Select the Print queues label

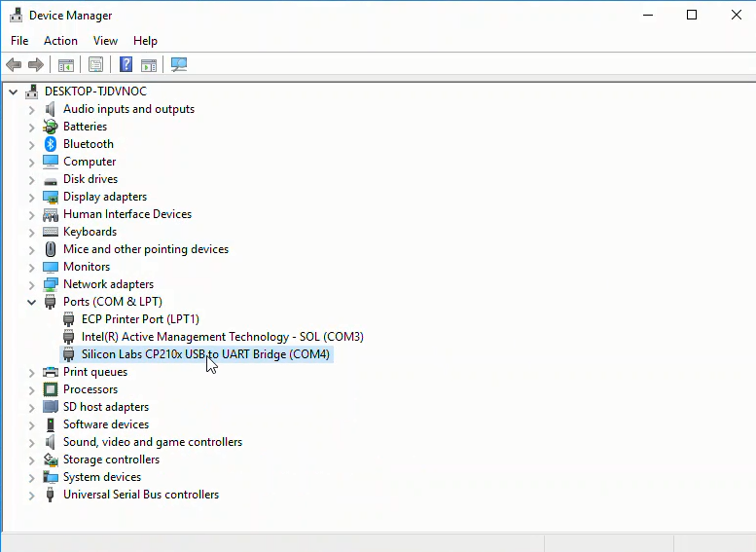pyautogui.click(x=95, y=372)
